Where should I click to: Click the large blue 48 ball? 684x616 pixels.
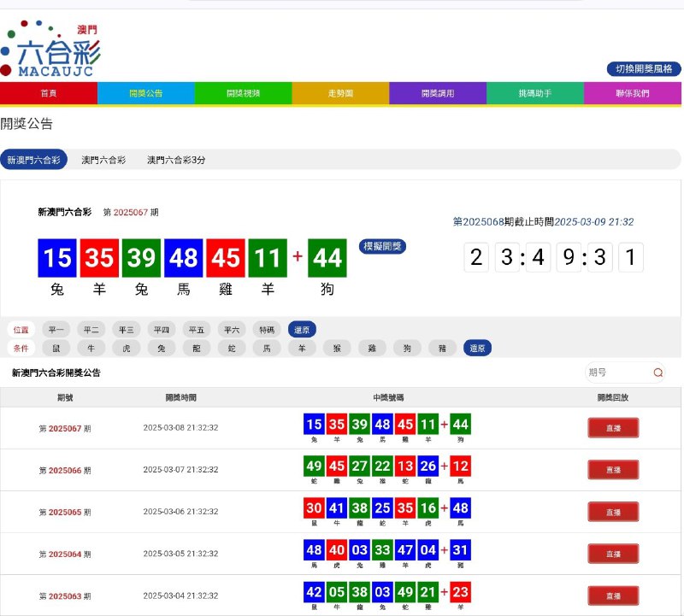(x=184, y=258)
